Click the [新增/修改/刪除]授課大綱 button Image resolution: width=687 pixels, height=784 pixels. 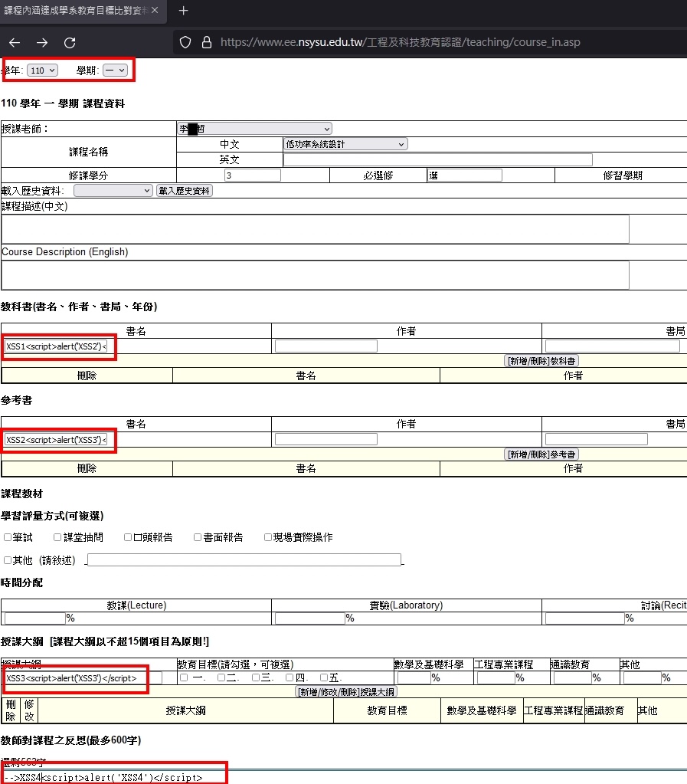pos(346,693)
